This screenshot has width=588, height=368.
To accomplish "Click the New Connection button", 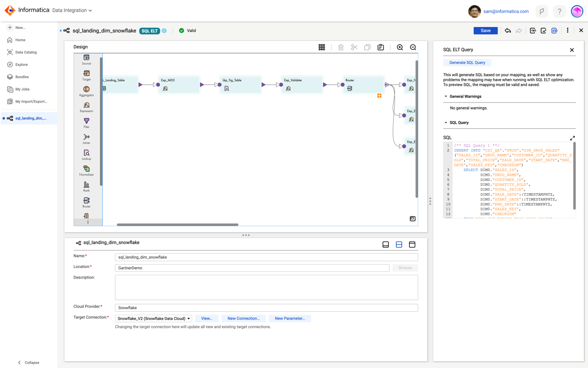I will point(244,318).
